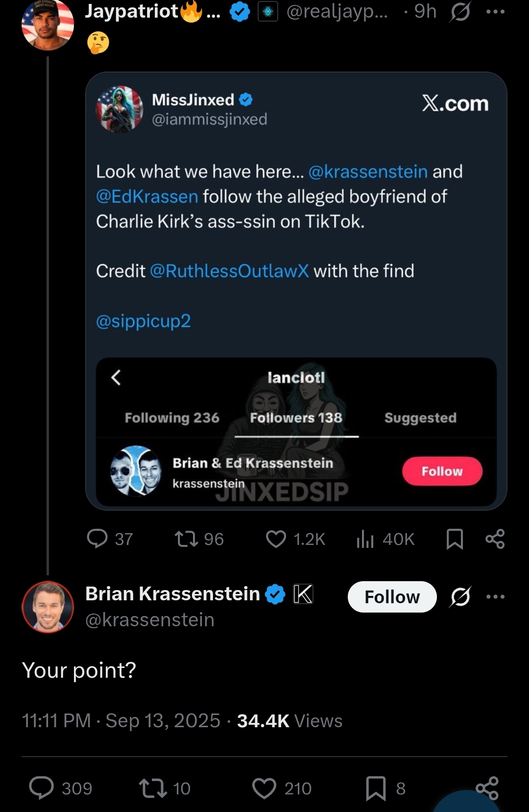The image size is (529, 812).
Task: Open more options for Brian Krassenstein's post
Action: point(495,597)
